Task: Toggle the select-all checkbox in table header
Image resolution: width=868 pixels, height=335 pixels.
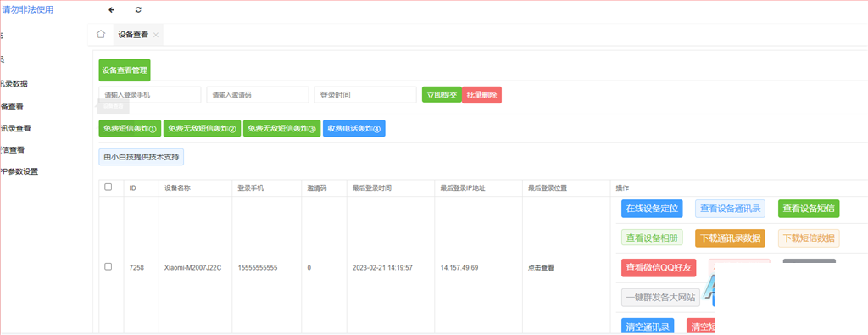Action: [x=108, y=187]
